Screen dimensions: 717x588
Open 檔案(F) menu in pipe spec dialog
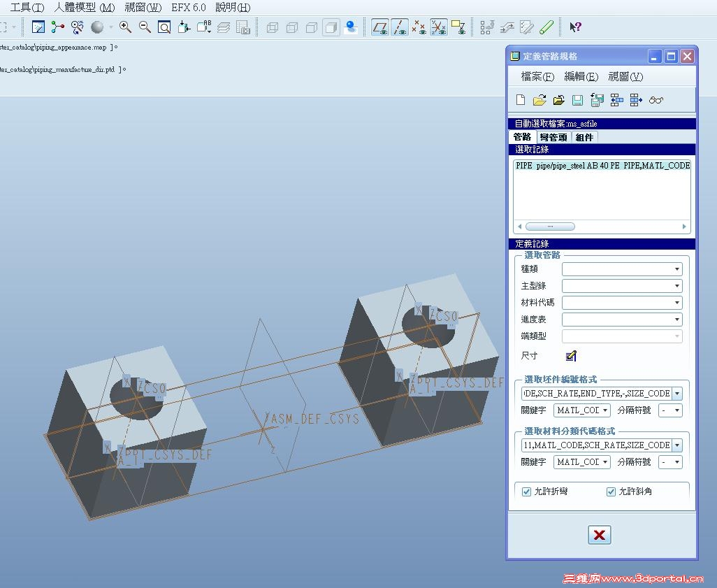pyautogui.click(x=537, y=76)
